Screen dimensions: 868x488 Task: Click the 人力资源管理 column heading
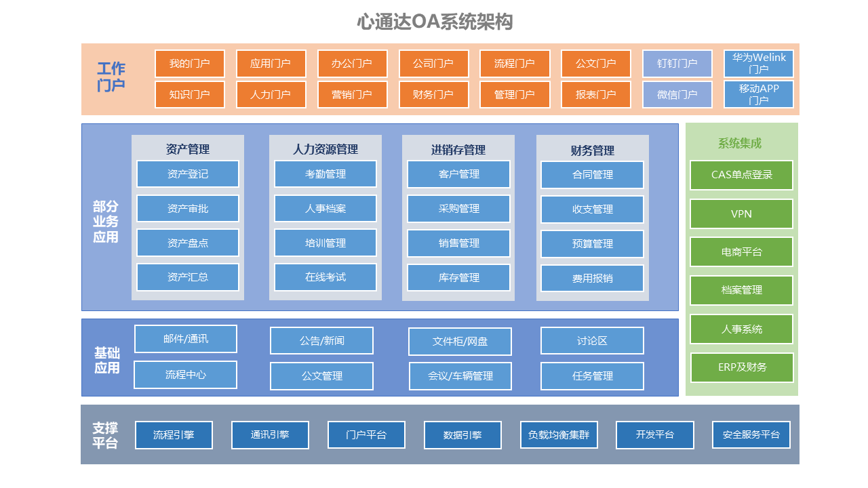(325, 149)
